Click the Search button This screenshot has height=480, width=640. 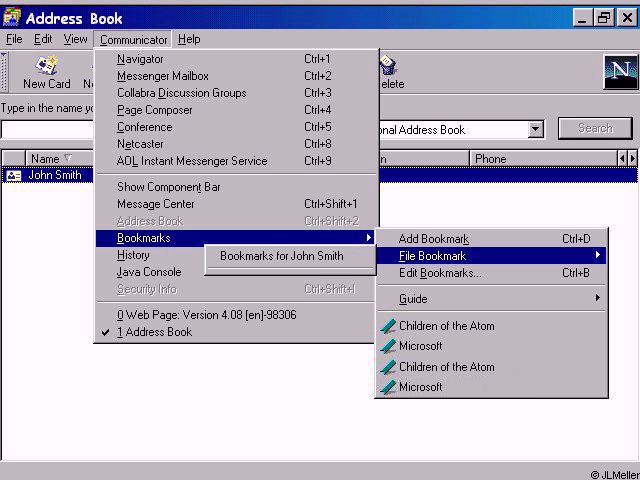(x=595, y=128)
